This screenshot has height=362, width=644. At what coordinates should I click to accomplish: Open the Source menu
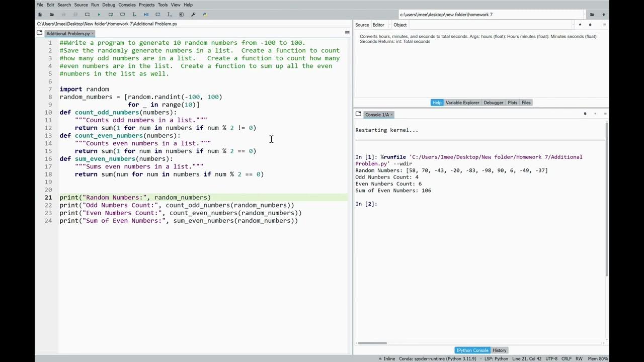tap(81, 5)
